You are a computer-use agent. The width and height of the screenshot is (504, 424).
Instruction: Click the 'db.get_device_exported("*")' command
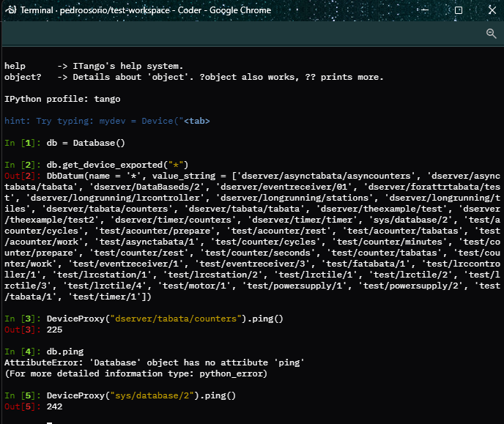117,165
